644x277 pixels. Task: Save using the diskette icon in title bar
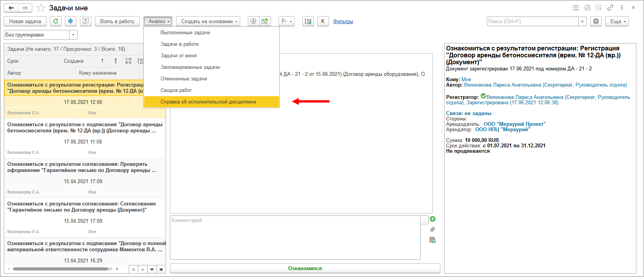[576, 8]
